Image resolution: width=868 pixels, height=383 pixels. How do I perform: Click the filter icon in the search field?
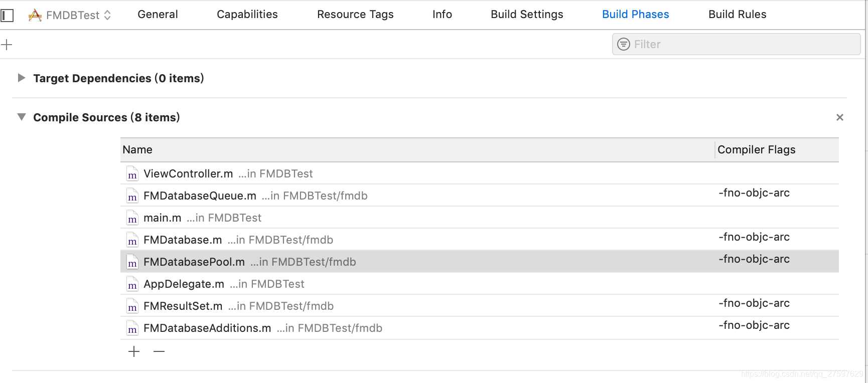(623, 44)
